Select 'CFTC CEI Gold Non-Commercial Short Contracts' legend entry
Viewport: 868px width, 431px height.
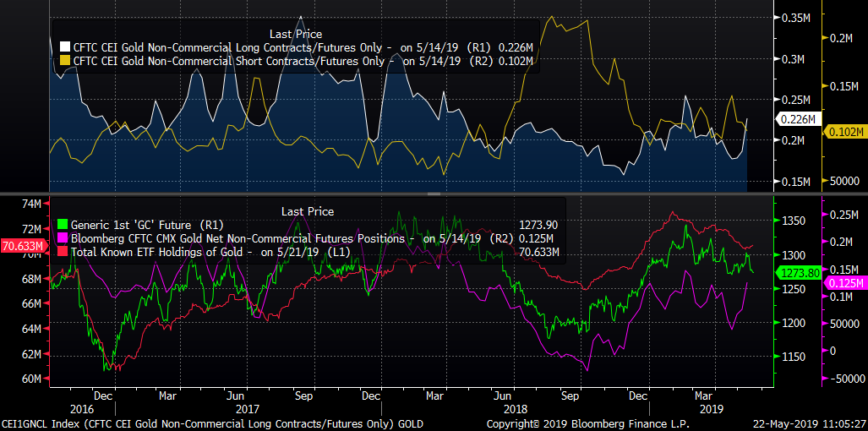click(x=303, y=60)
